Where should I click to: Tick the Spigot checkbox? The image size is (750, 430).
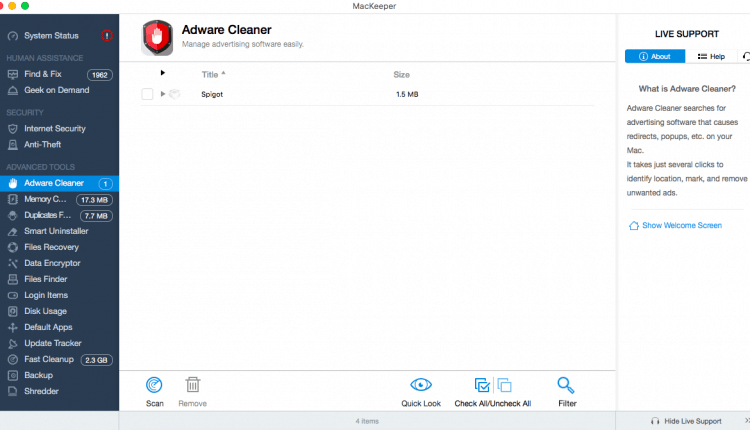(147, 94)
